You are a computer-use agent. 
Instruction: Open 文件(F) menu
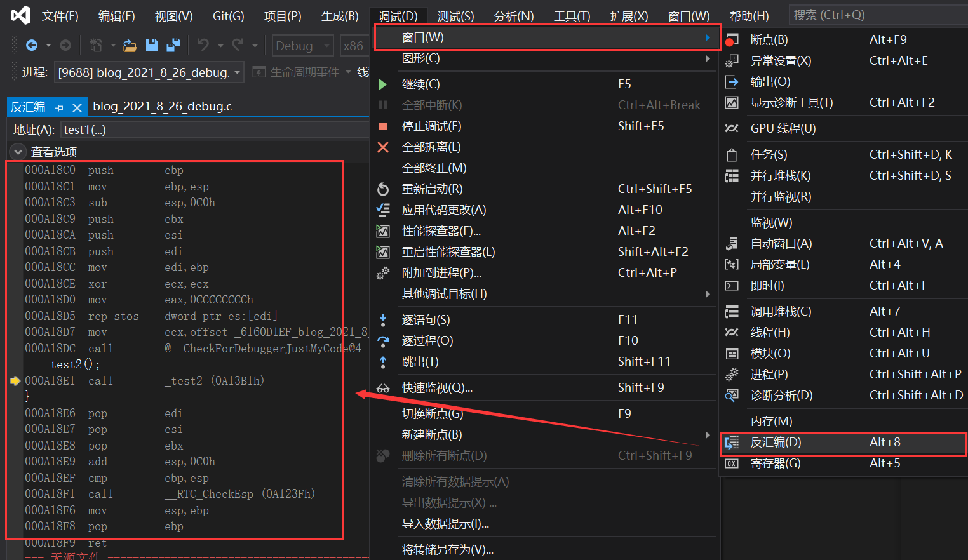[60, 16]
